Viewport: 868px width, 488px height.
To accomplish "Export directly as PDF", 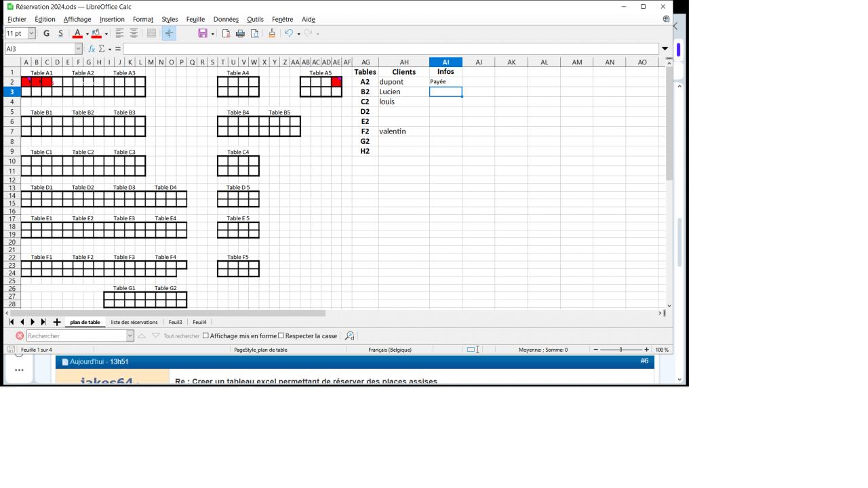I will [x=226, y=33].
